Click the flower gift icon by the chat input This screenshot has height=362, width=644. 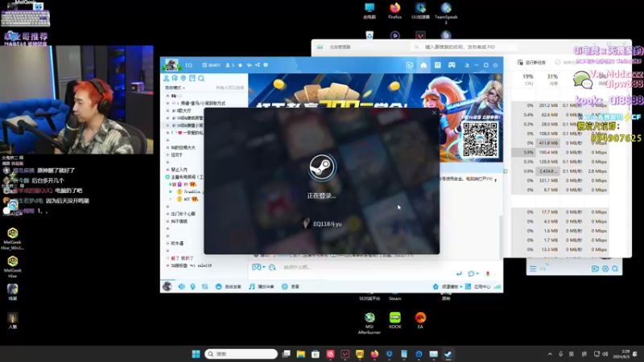488,274
